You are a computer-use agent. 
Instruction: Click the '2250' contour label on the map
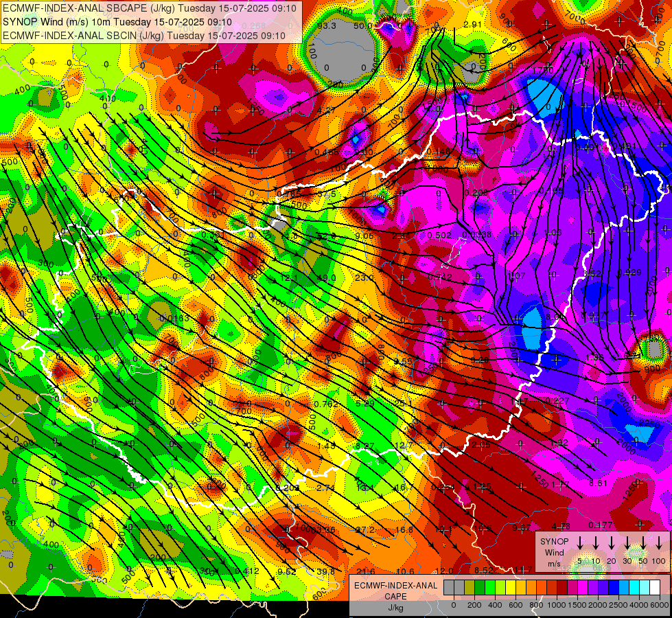[649, 424]
